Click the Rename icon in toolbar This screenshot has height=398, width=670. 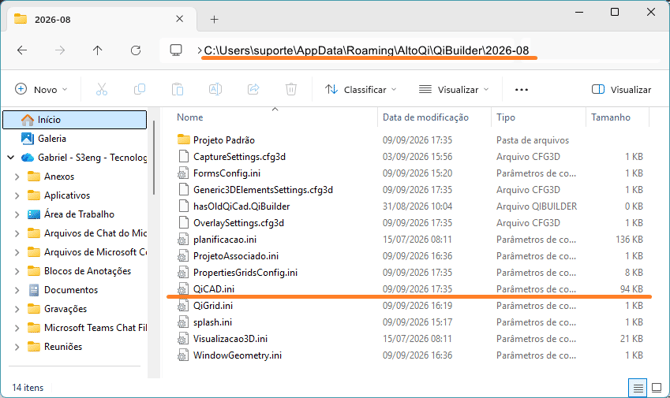point(215,89)
